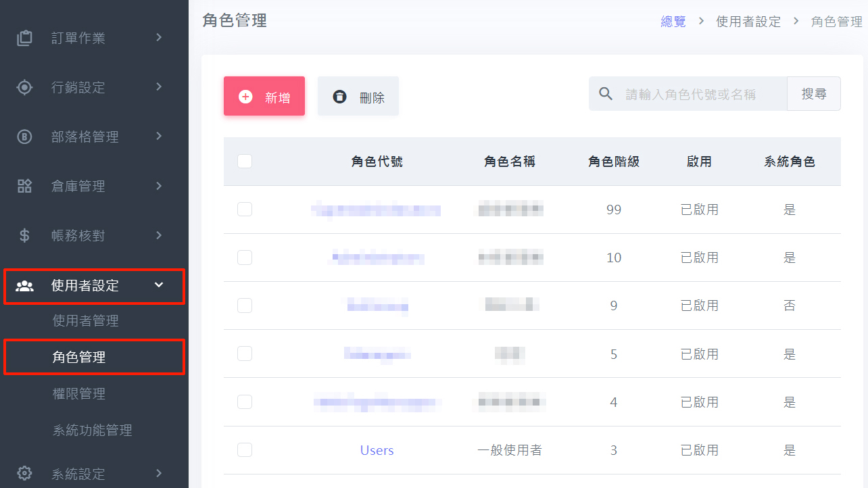Screen dimensions: 868x488
Task: Toggle the select-all checkbox in table header
Action: click(x=245, y=162)
